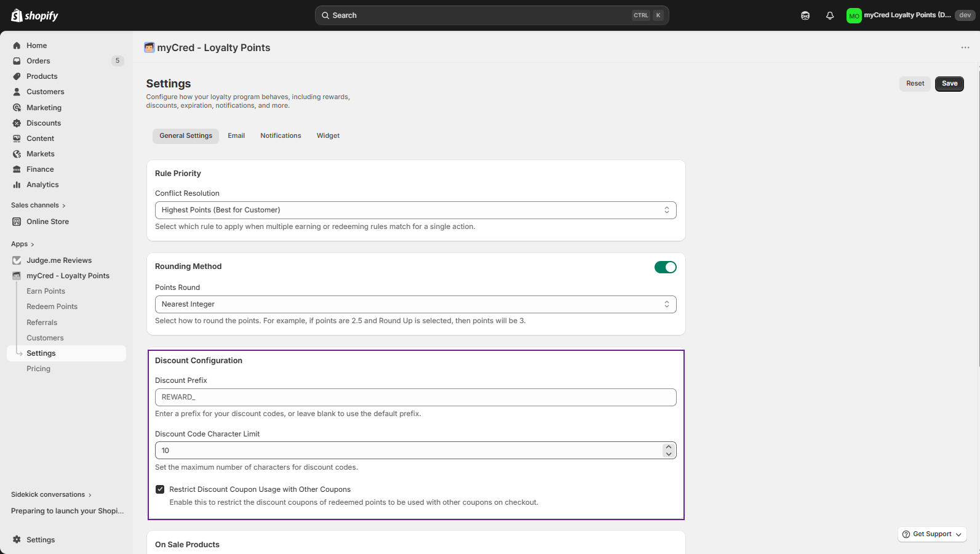
Task: Open the Points Round dropdown
Action: 415,304
